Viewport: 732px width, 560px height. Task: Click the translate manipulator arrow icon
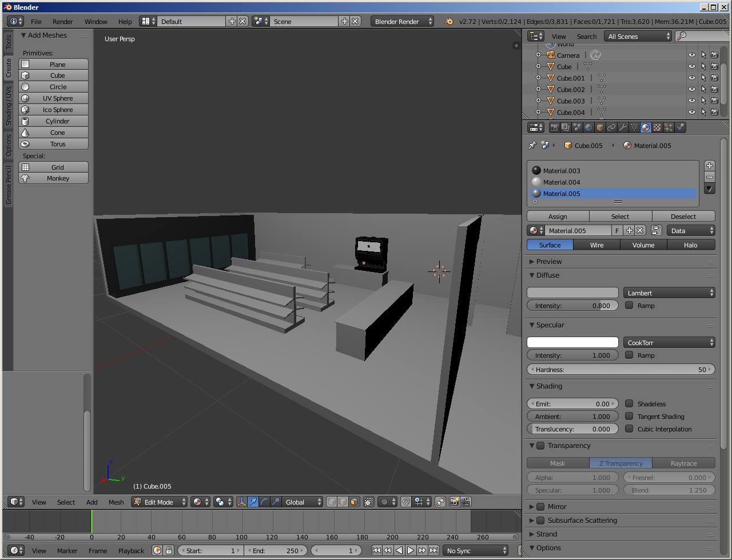(x=253, y=502)
